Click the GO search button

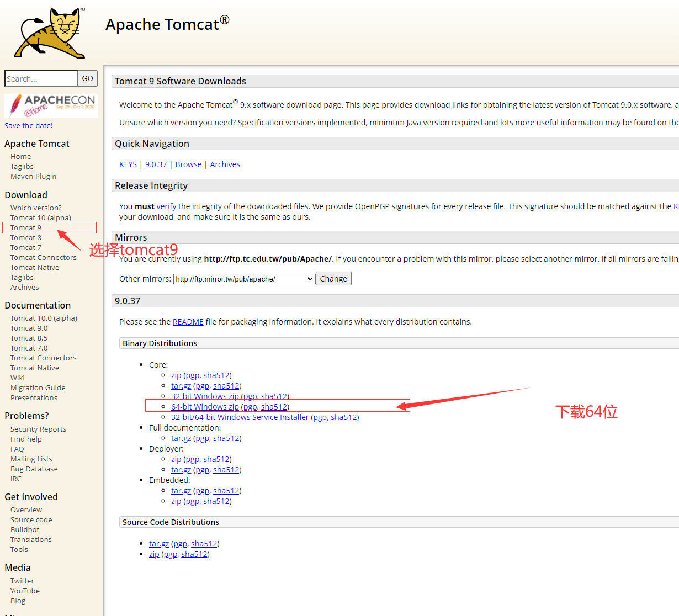point(88,78)
